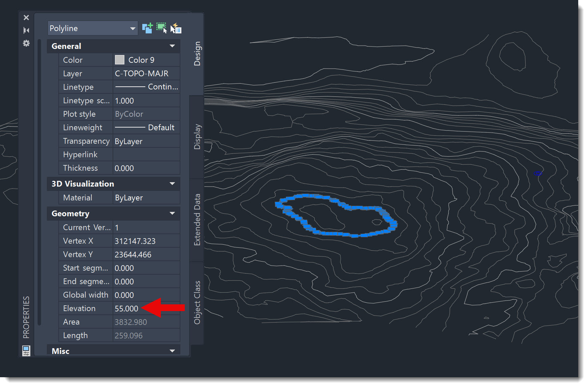This screenshot has height=387, width=588.
Task: Close the Properties palette
Action: pyautogui.click(x=26, y=18)
